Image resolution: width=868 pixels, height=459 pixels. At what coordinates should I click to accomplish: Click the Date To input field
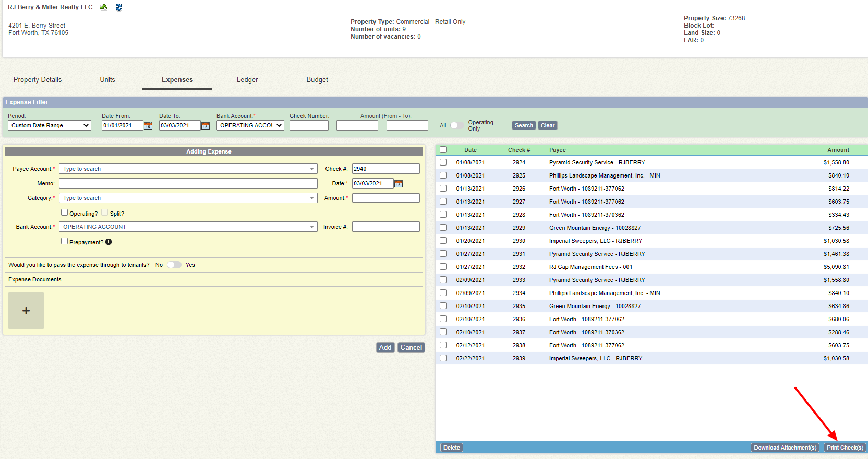tap(180, 125)
